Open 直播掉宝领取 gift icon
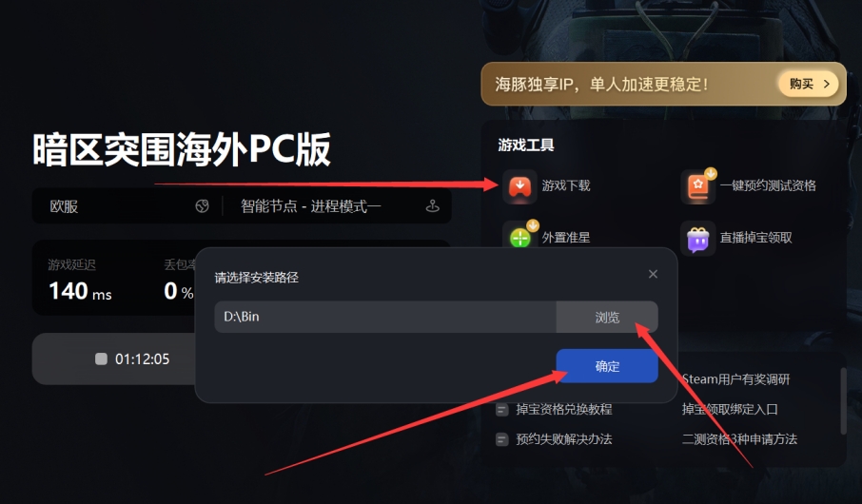The height and width of the screenshot is (504, 862). pyautogui.click(x=697, y=238)
